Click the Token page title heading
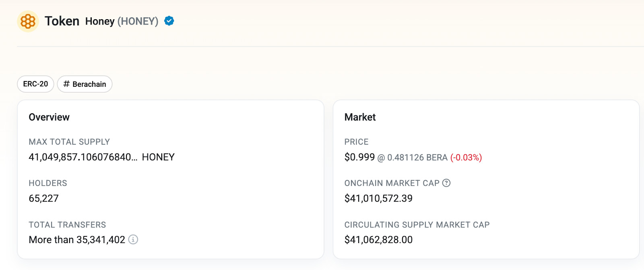Screen dimensions: 644x270 coord(62,21)
